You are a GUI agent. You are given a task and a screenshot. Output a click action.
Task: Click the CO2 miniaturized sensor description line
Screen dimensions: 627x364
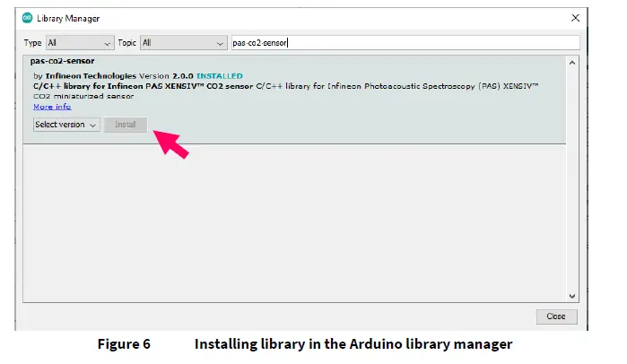[83, 96]
